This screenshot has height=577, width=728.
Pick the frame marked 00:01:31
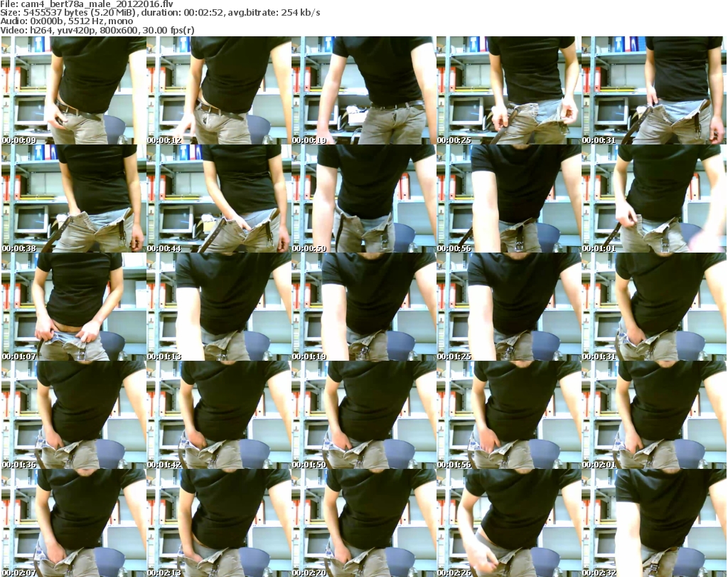[654, 307]
